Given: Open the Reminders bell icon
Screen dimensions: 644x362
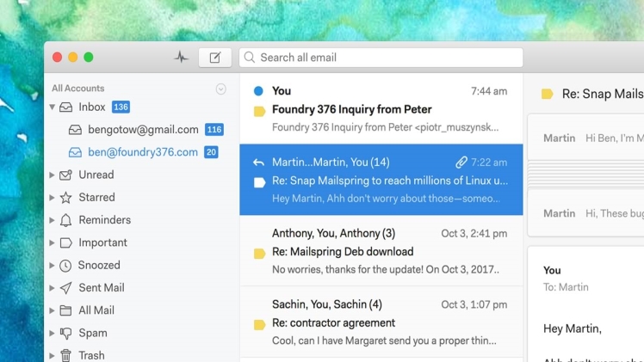Looking at the screenshot, I should [65, 220].
